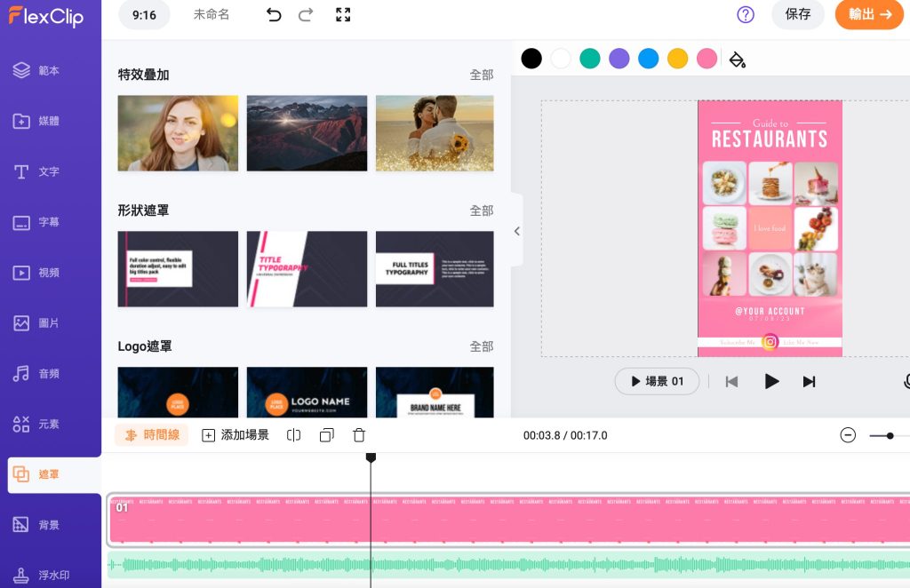Show all 形狀遮罩 items via 全部
910x588 pixels.
[x=481, y=211]
